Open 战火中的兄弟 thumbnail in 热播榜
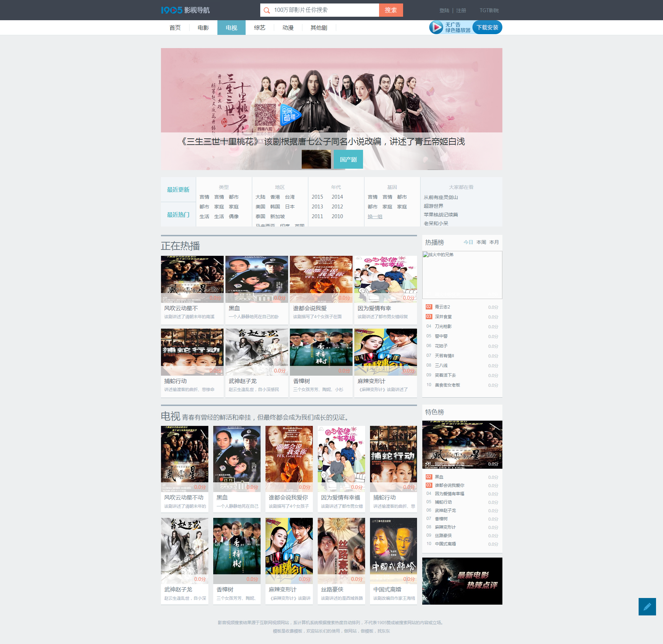The height and width of the screenshot is (644, 663). click(462, 275)
